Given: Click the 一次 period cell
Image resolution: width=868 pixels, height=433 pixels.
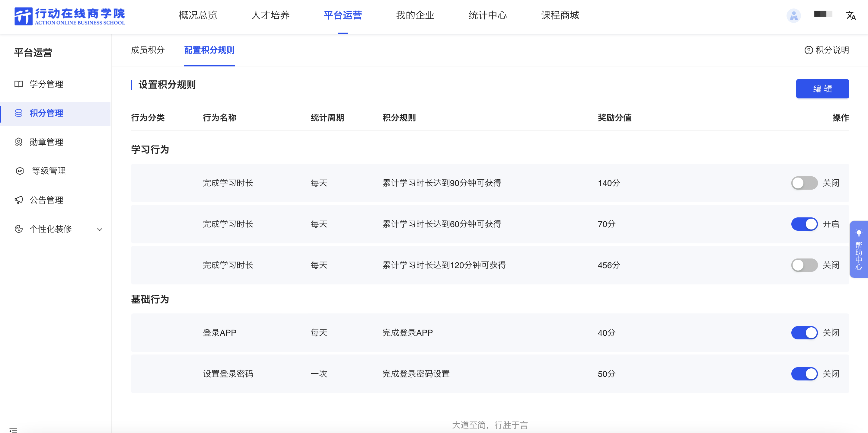Looking at the screenshot, I should click(x=319, y=374).
